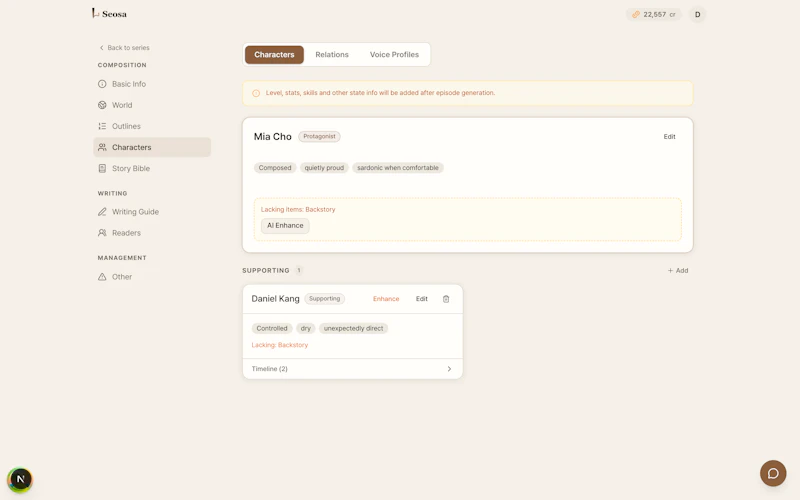Viewport: 800px width, 500px height.
Task: Click the info icon in notice banner
Action: pyautogui.click(x=256, y=93)
